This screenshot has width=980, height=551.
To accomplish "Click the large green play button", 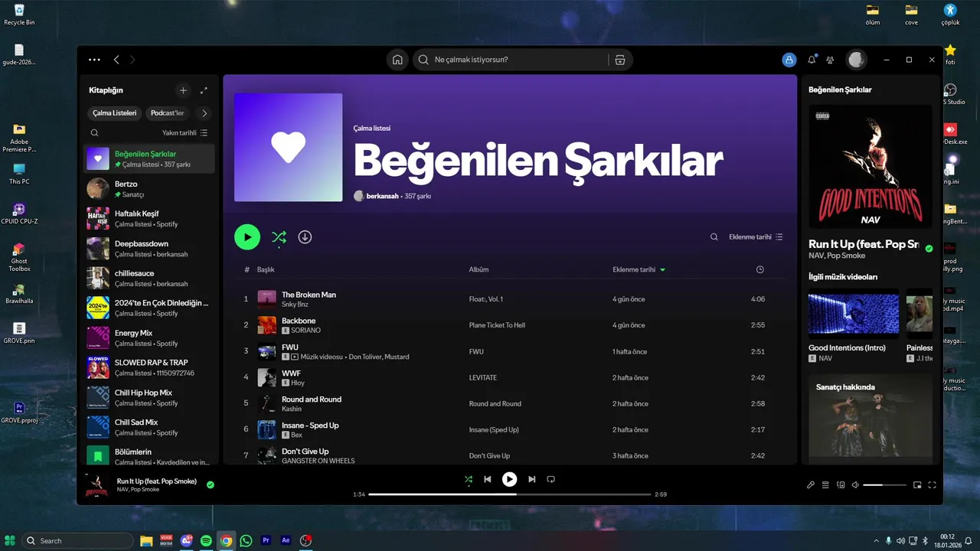I will [247, 237].
